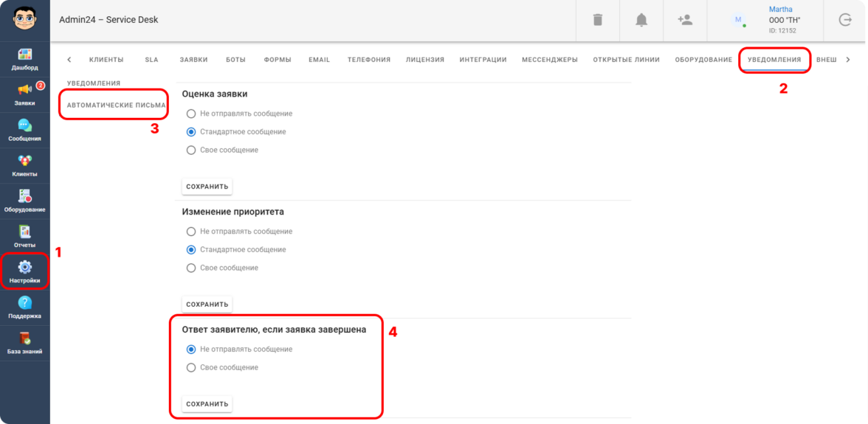The height and width of the screenshot is (424, 868).
Task: Open База знаний in the sidebar
Action: pos(25,344)
